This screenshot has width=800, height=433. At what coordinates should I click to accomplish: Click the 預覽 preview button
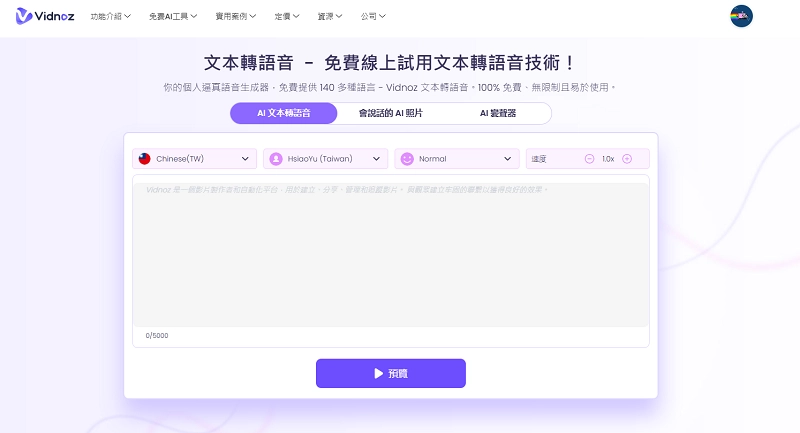tap(391, 373)
